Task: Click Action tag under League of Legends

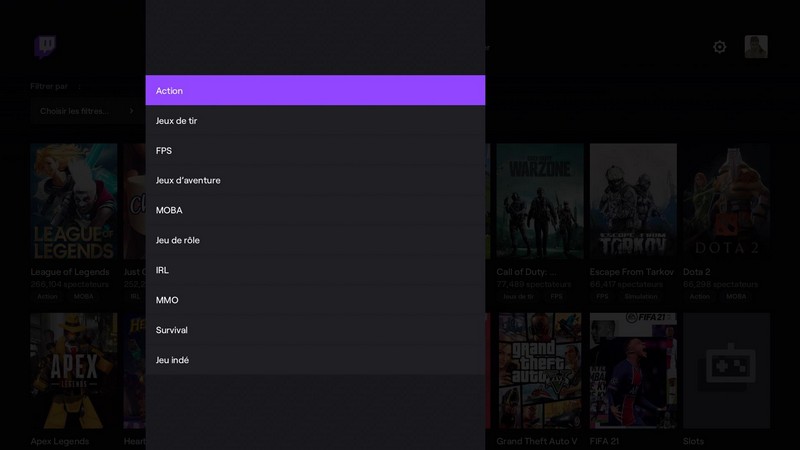Action: [47, 296]
